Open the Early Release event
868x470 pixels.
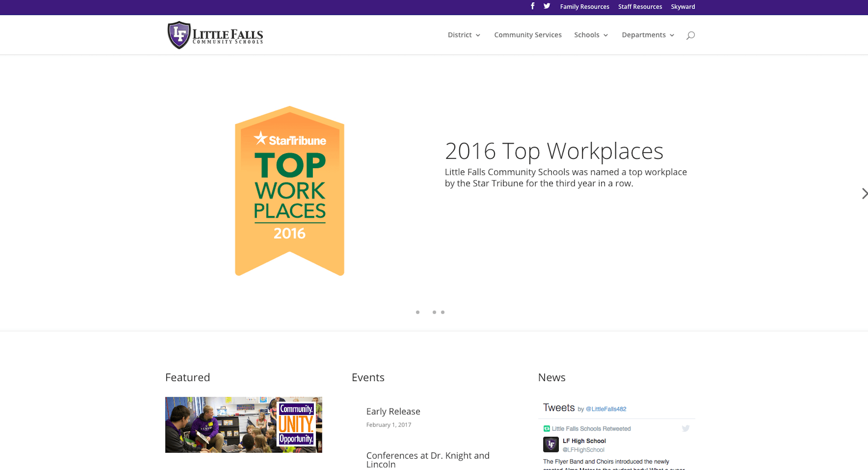click(393, 411)
